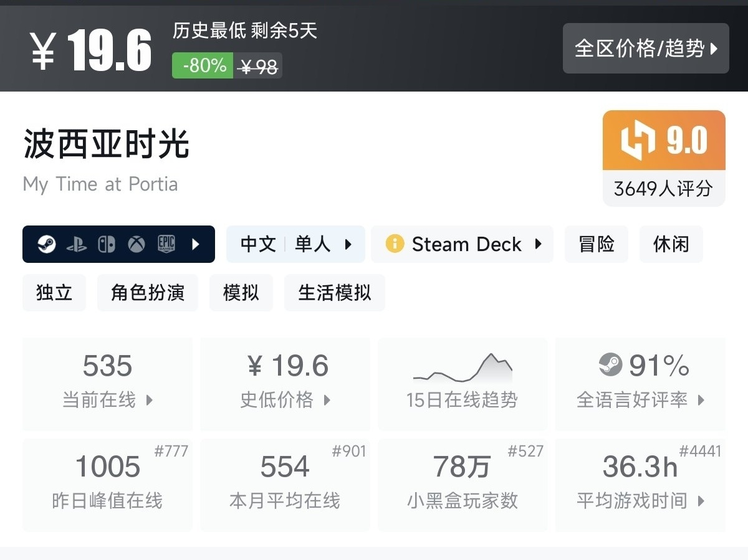
Task: Tap the #527 rank label
Action: click(526, 451)
